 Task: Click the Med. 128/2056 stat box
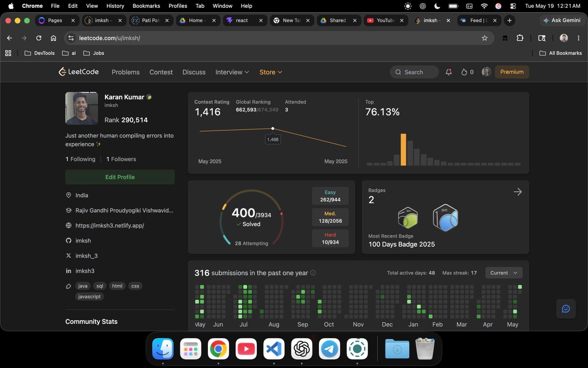[x=330, y=217]
